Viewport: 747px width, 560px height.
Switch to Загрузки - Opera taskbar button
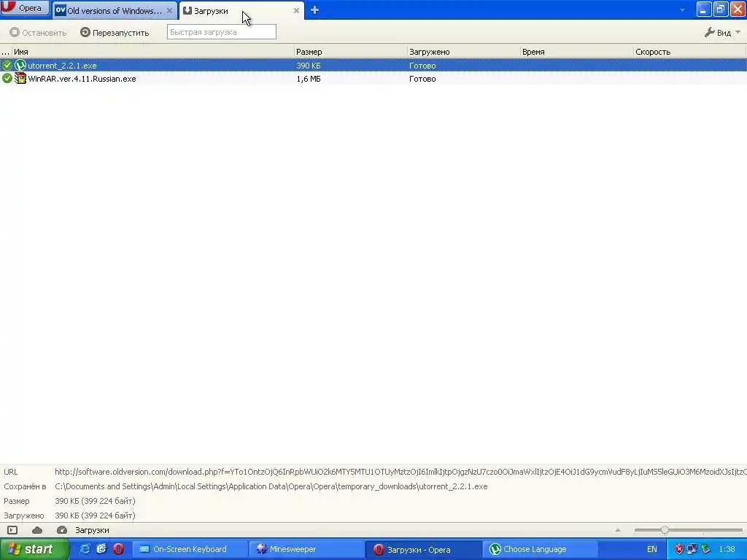click(x=424, y=550)
